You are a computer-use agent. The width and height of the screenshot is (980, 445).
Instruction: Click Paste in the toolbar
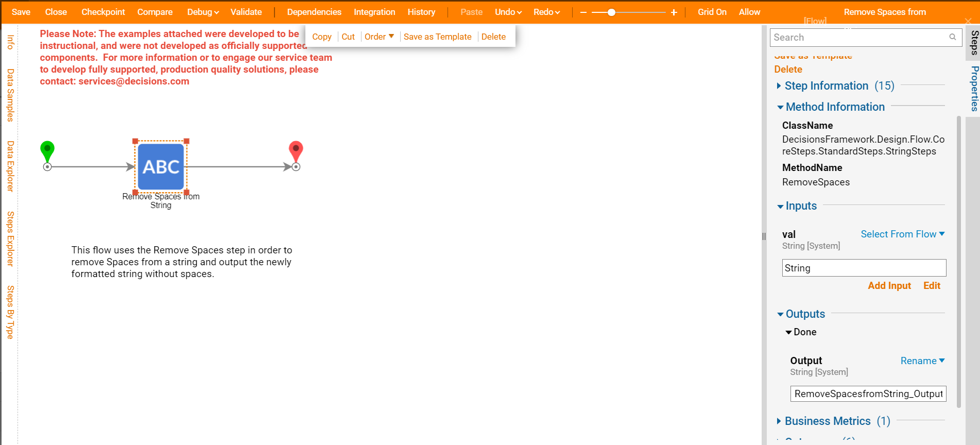coord(472,12)
